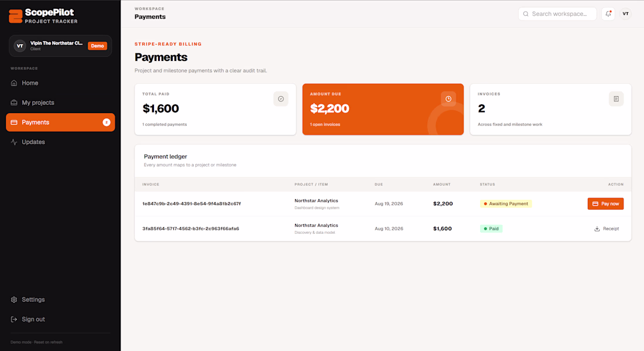
Task: Click due date Aug 10, 2026
Action: click(389, 229)
